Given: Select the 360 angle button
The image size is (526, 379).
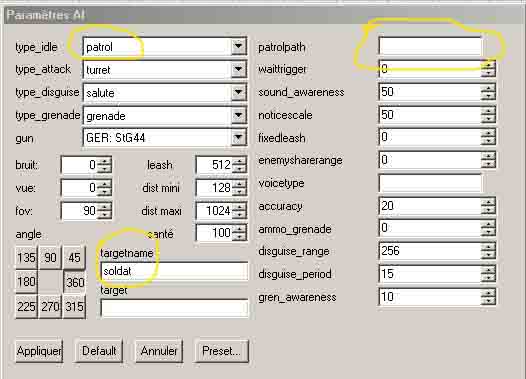Looking at the screenshot, I should tap(74, 282).
